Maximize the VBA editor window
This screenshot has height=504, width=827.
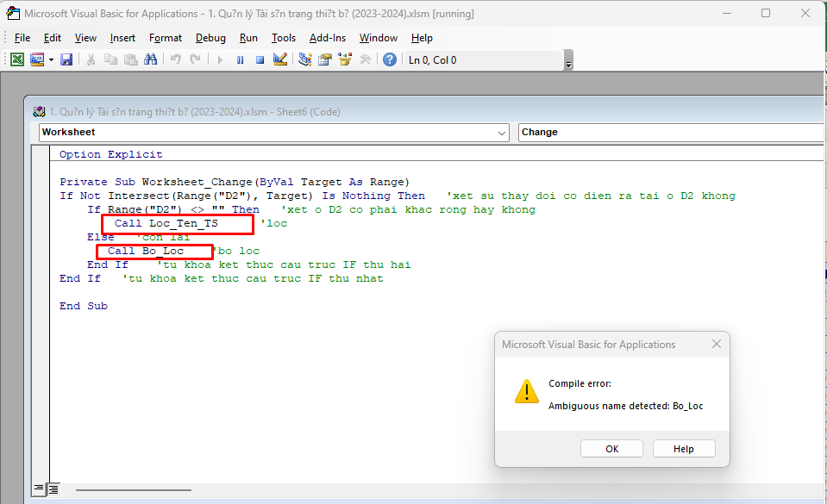pyautogui.click(x=766, y=13)
